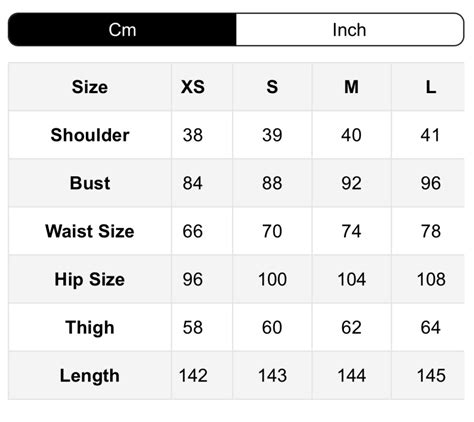Screen dimensions: 474x422
Task: Click the XS shoulder value 38
Action: pyautogui.click(x=193, y=135)
